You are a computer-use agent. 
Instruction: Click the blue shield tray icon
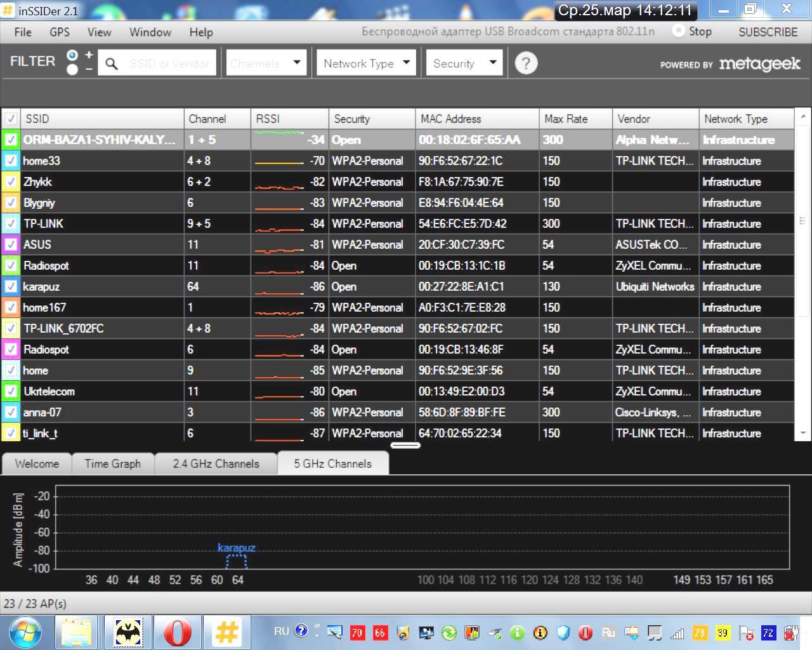coord(563,632)
